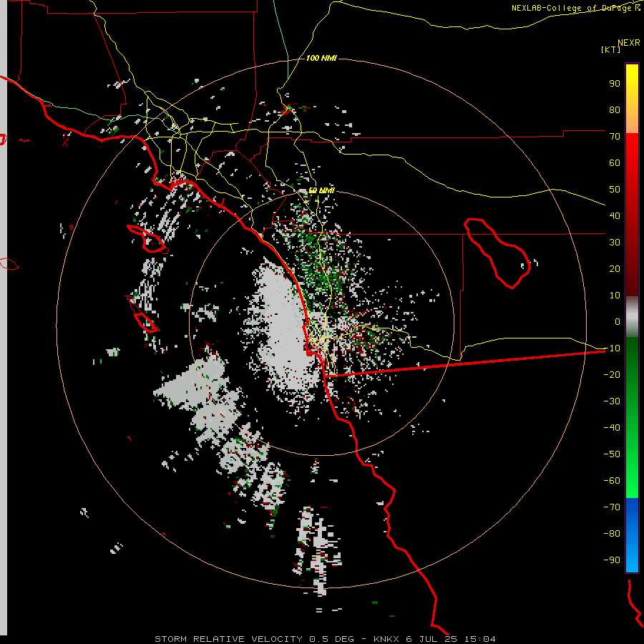This screenshot has height=644, width=644.
Task: Click the 6 JUL 25 date text
Action: pos(431,639)
